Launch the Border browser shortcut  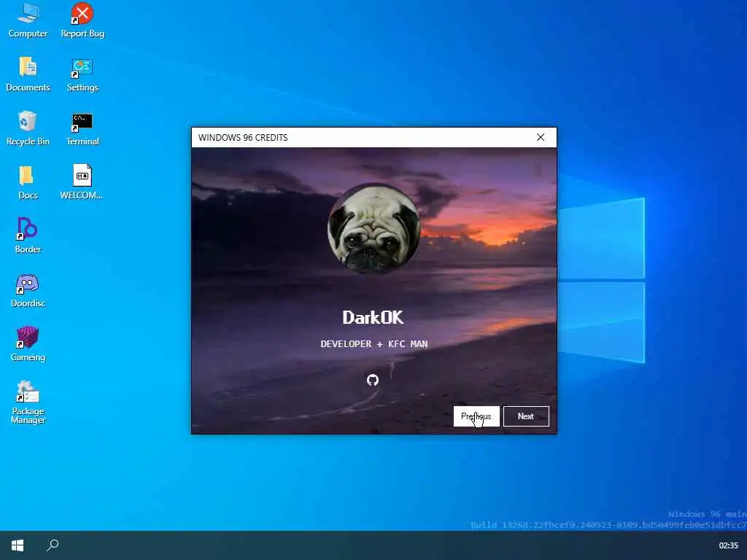(28, 236)
